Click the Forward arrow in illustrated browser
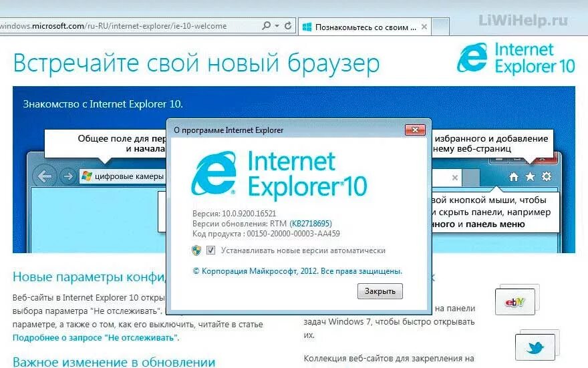The width and height of the screenshot is (588, 368). 68,176
